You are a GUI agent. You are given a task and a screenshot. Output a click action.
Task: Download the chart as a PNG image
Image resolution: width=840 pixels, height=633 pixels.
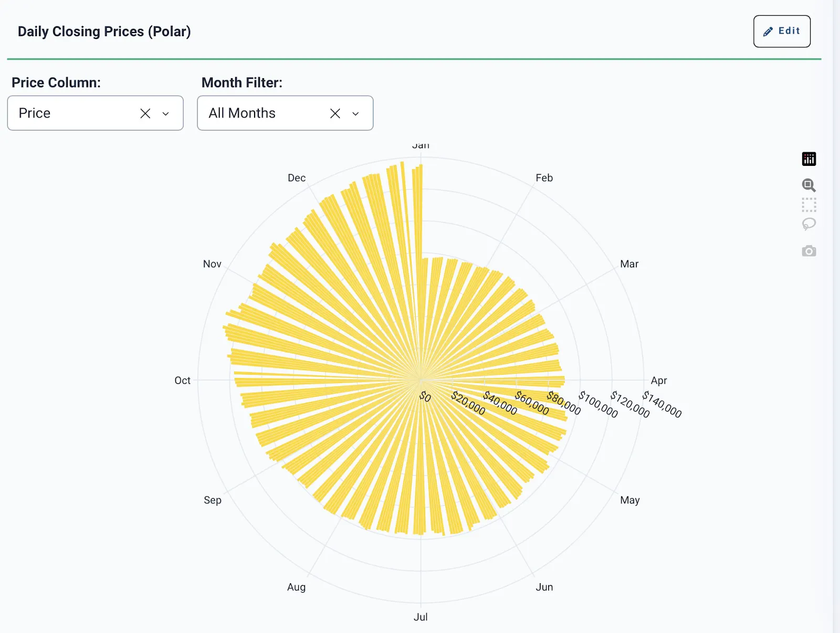pos(809,251)
